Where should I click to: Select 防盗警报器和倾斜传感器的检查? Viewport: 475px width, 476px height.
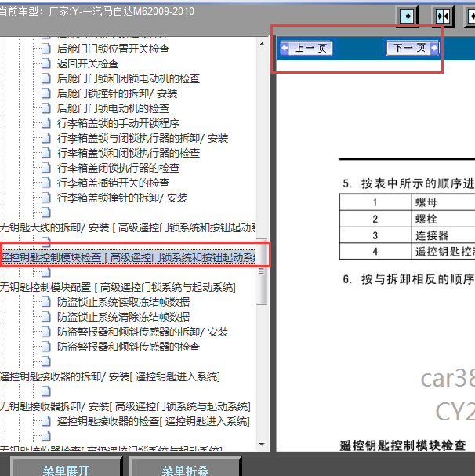(129, 347)
